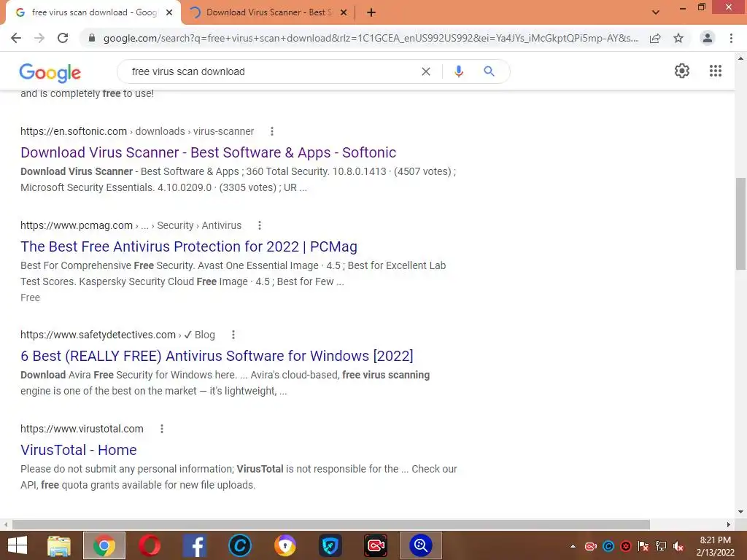Image resolution: width=747 pixels, height=560 pixels.
Task: Open the network tray icon
Action: [x=661, y=546]
